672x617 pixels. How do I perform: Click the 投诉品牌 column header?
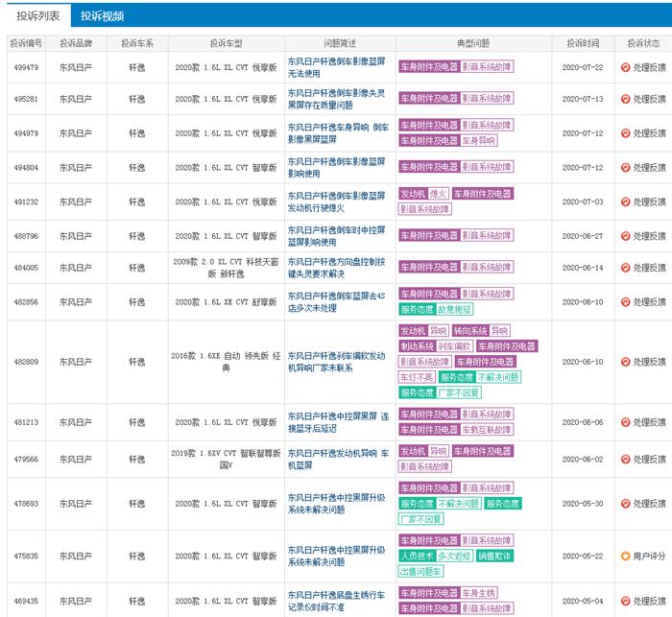point(76,43)
